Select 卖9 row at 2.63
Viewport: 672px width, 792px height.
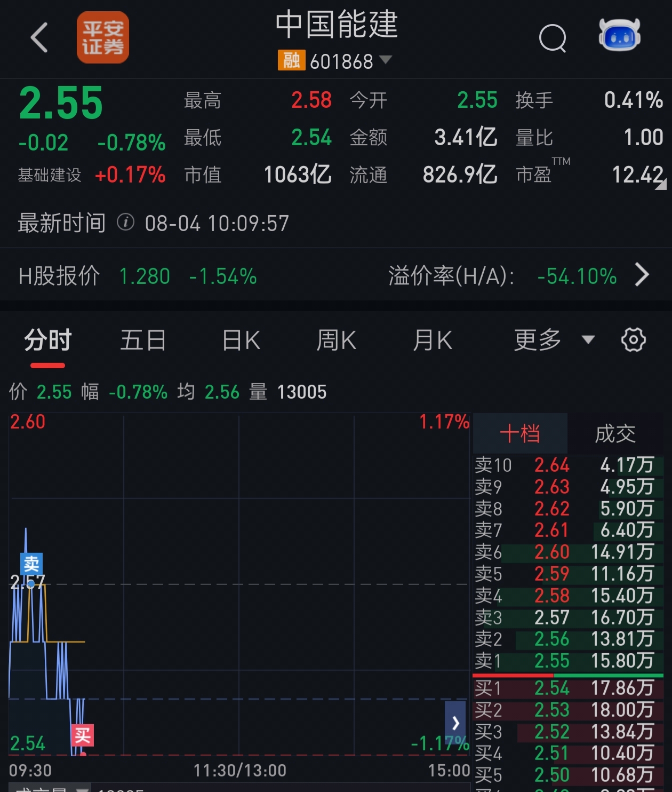[568, 487]
